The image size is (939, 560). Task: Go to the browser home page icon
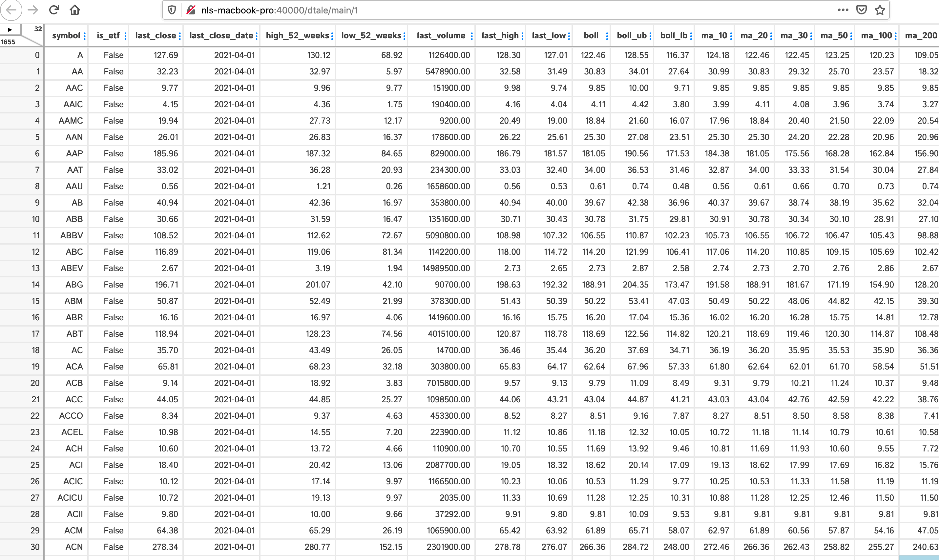pyautogui.click(x=75, y=10)
